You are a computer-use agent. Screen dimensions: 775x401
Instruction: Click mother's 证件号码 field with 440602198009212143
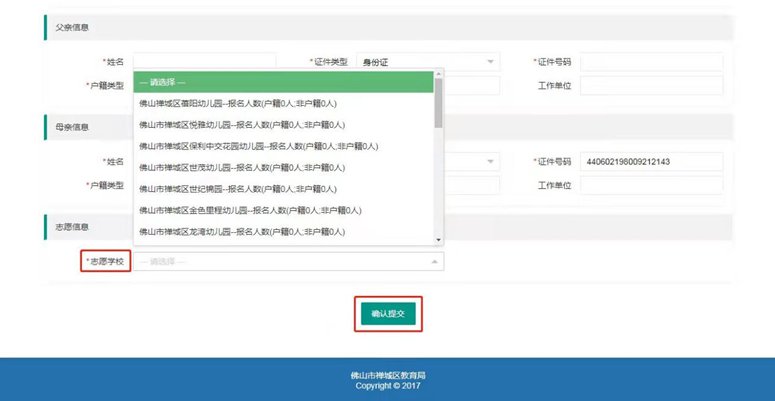651,162
